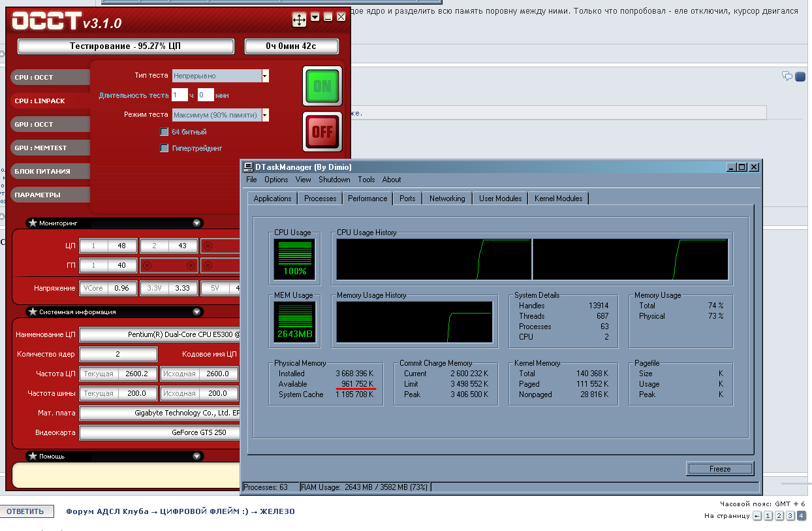The image size is (812, 531).
Task: Switch to the Processes tab
Action: (320, 199)
